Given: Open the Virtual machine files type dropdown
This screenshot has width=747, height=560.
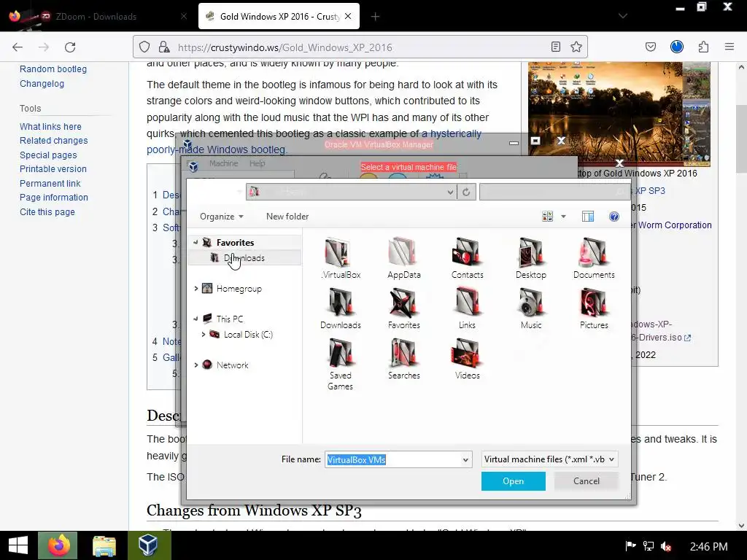Looking at the screenshot, I should click(x=550, y=459).
